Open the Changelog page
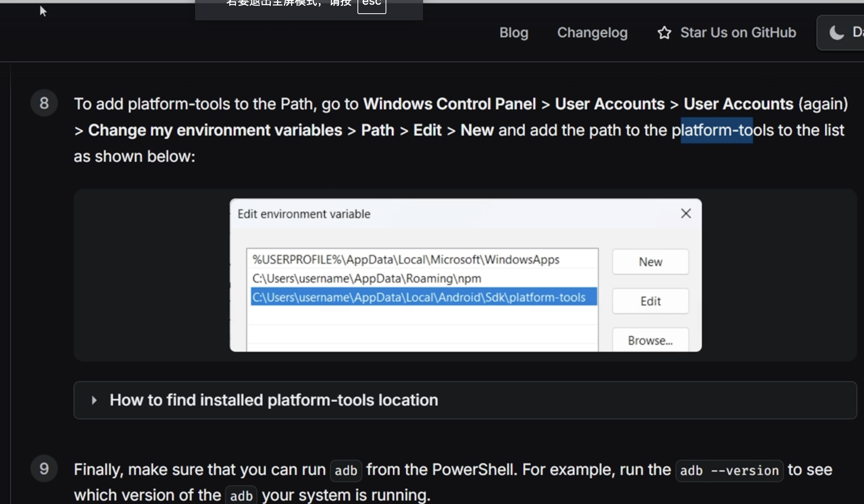This screenshot has height=504, width=864. tap(592, 33)
